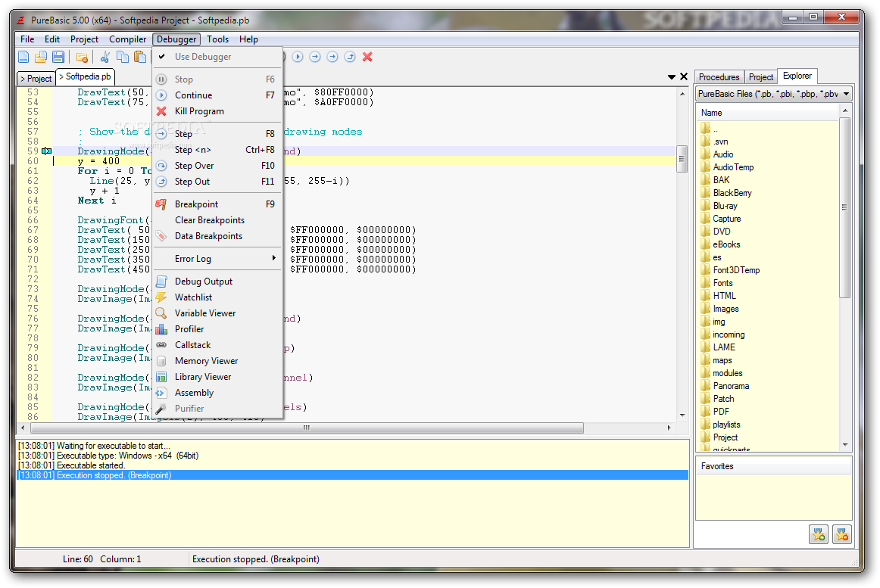
Task: Open the PDF folder in Explorer
Action: coord(721,412)
